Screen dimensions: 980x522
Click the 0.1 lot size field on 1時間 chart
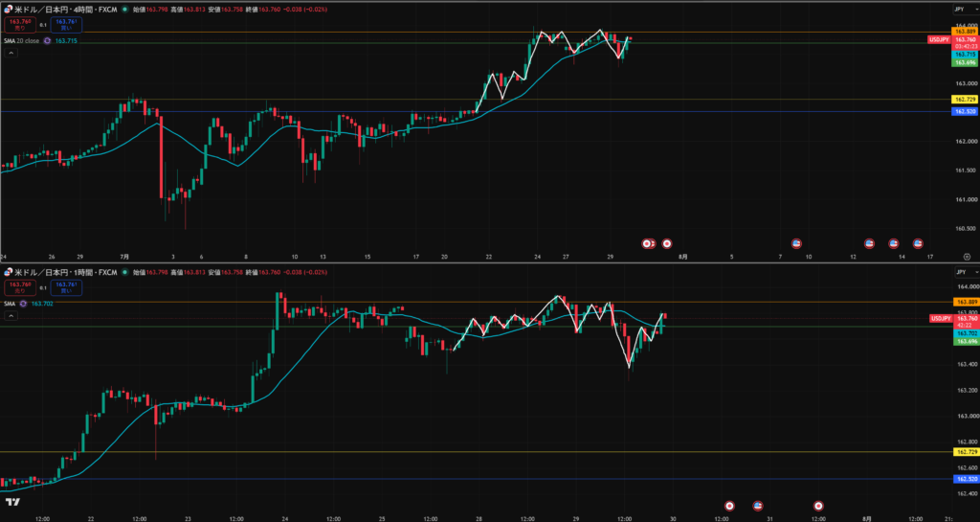[x=43, y=287]
